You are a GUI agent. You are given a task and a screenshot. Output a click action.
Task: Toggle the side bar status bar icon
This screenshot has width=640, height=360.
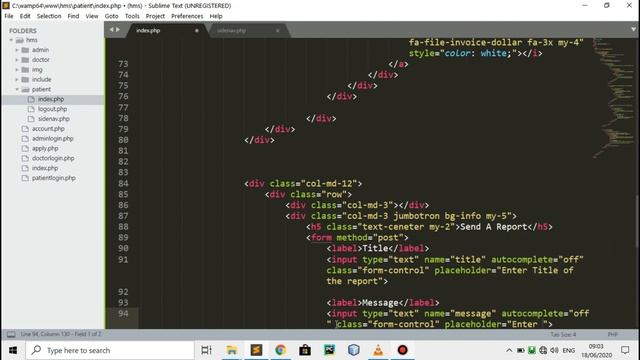(11, 335)
